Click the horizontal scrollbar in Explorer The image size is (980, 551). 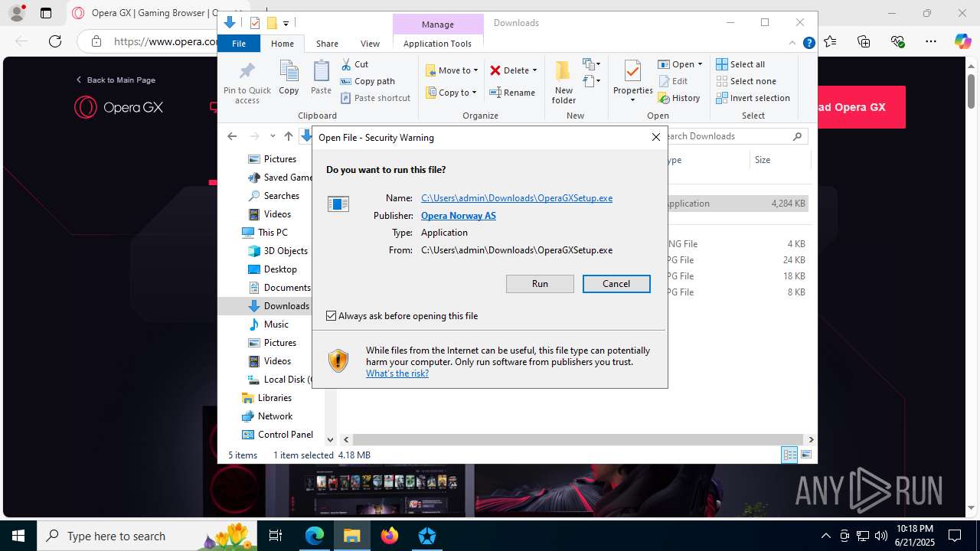coord(578,440)
